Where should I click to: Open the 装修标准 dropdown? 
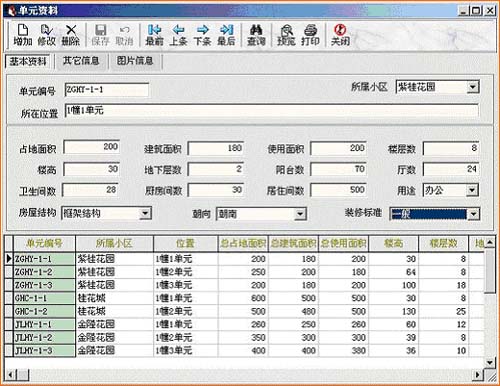tap(473, 214)
